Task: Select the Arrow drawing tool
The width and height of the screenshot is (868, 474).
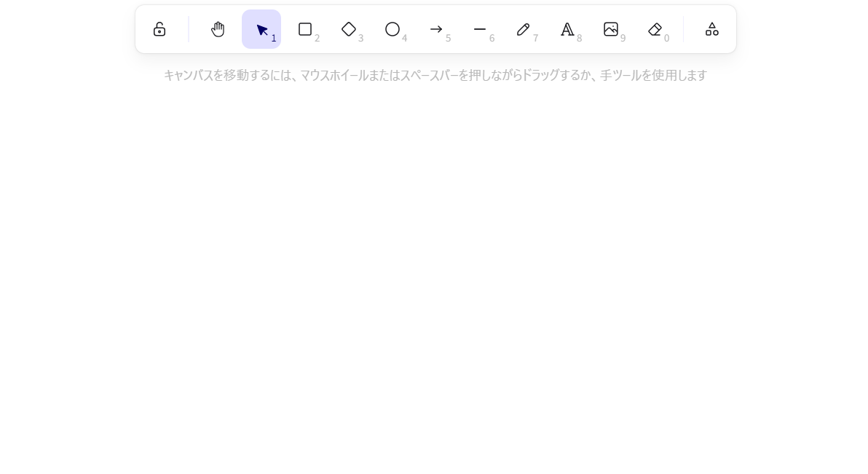Action: click(436, 29)
